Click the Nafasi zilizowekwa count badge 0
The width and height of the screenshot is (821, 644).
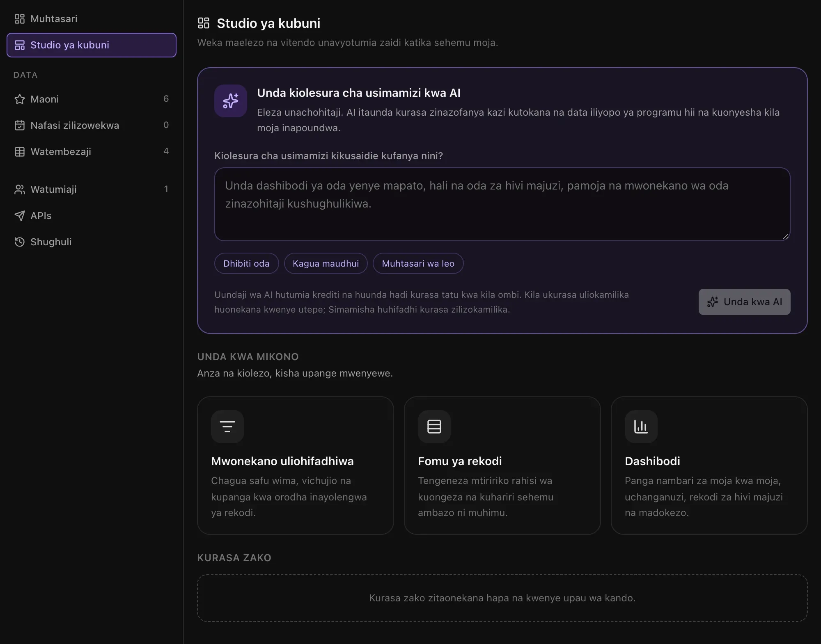click(x=166, y=125)
